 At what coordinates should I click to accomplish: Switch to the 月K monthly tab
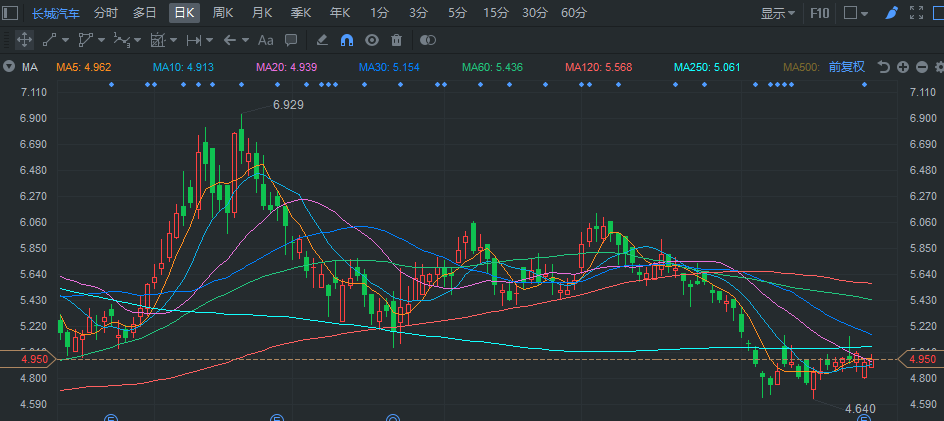click(x=262, y=13)
